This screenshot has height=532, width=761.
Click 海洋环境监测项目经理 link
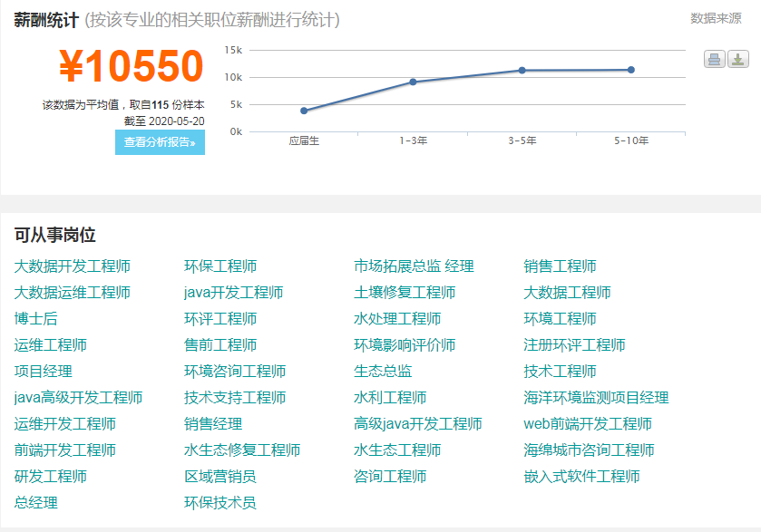point(597,398)
